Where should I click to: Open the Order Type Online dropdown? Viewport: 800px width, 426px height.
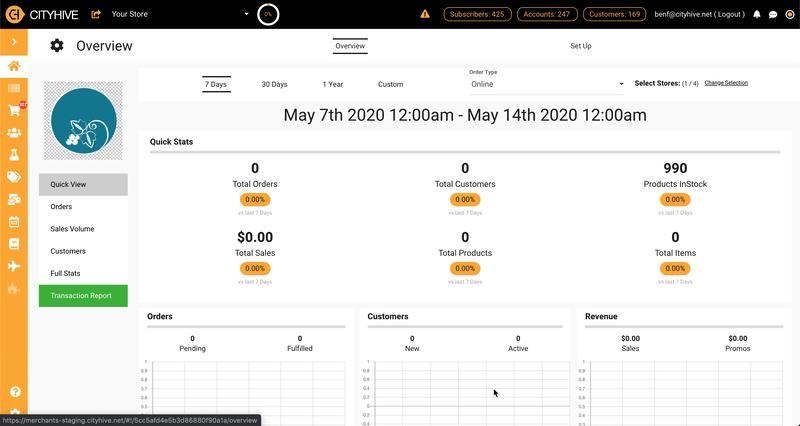tap(547, 84)
